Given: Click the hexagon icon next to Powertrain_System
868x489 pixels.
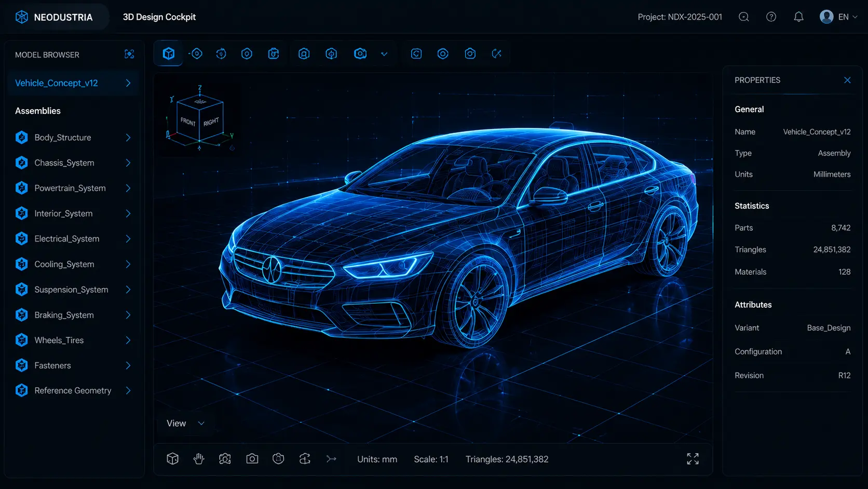Looking at the screenshot, I should point(22,188).
